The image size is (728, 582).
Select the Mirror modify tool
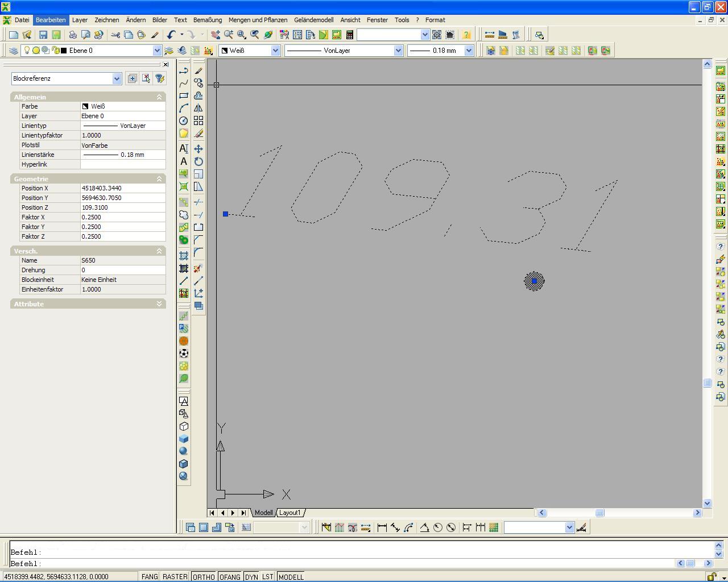coord(198,108)
